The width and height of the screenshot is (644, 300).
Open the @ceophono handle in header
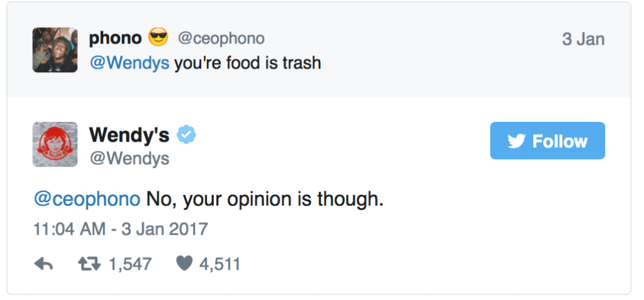coord(221,38)
